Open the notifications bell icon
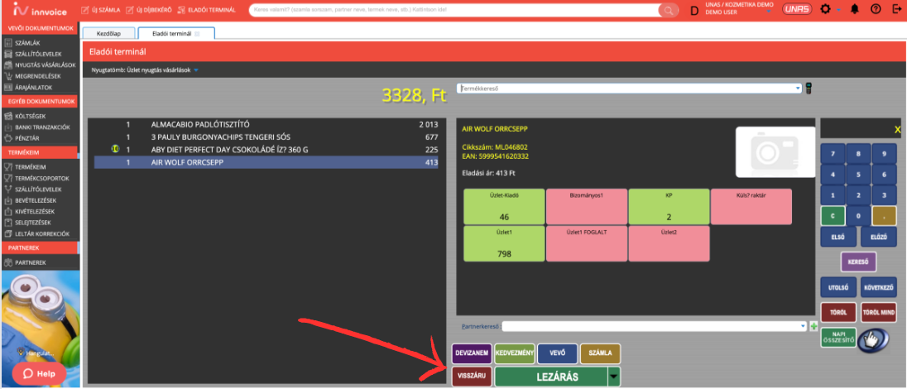Viewport: 908px width, 390px height. point(854,9)
